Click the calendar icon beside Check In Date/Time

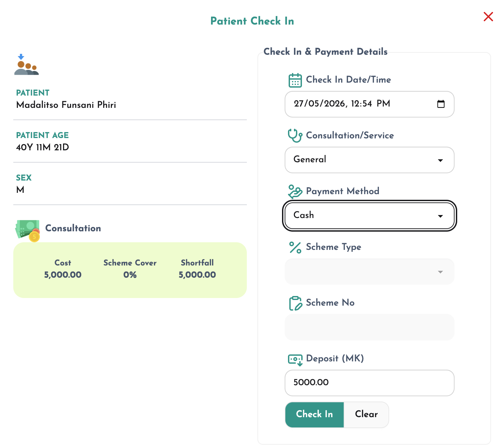point(295,80)
